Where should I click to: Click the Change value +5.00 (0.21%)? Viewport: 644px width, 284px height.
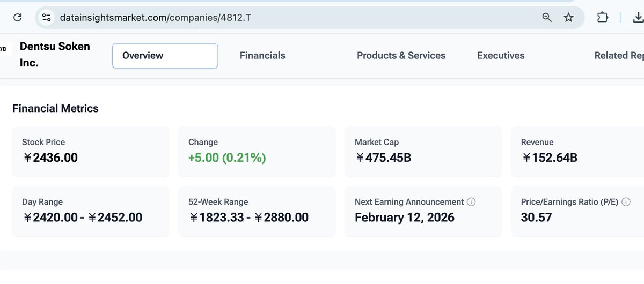click(x=227, y=158)
